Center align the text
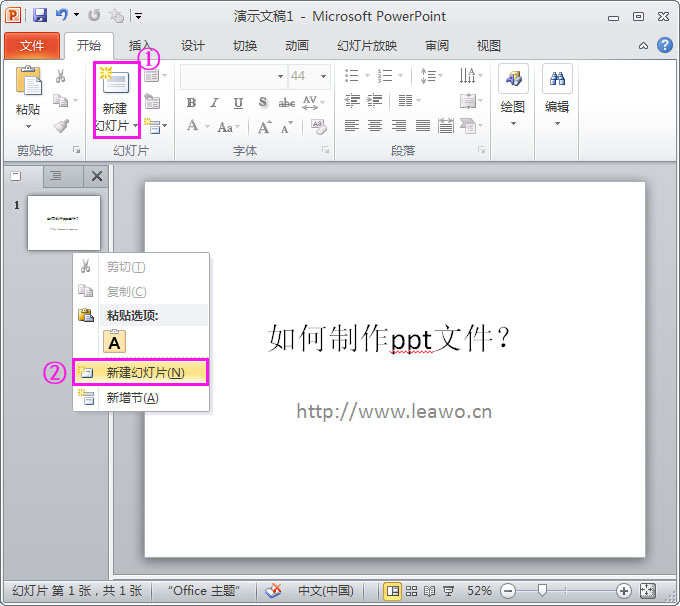Image resolution: width=680 pixels, height=606 pixels. [375, 126]
